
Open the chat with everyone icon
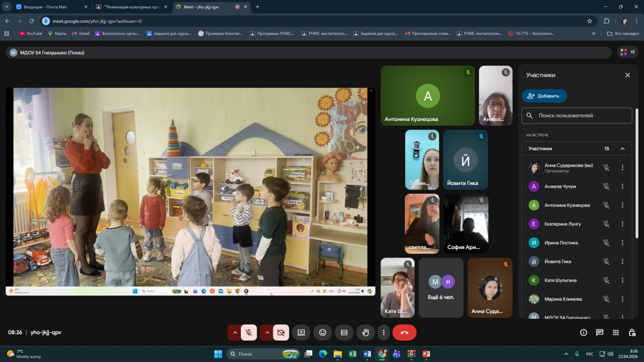(x=599, y=333)
